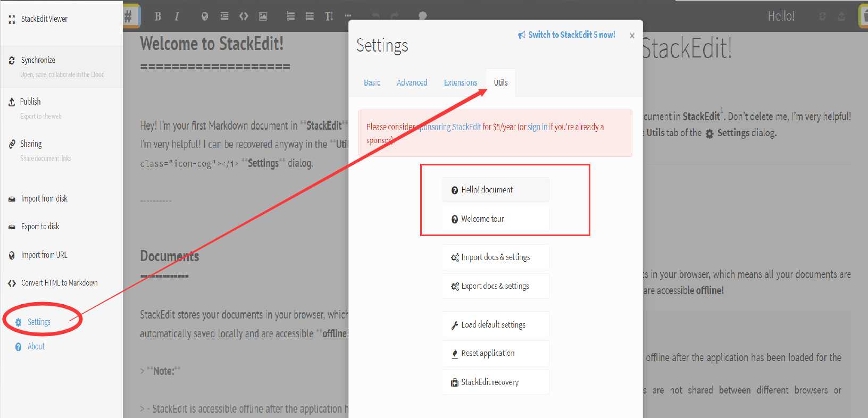The image size is (868, 418).
Task: Click the Settings gear icon in the sidebar
Action: [19, 323]
